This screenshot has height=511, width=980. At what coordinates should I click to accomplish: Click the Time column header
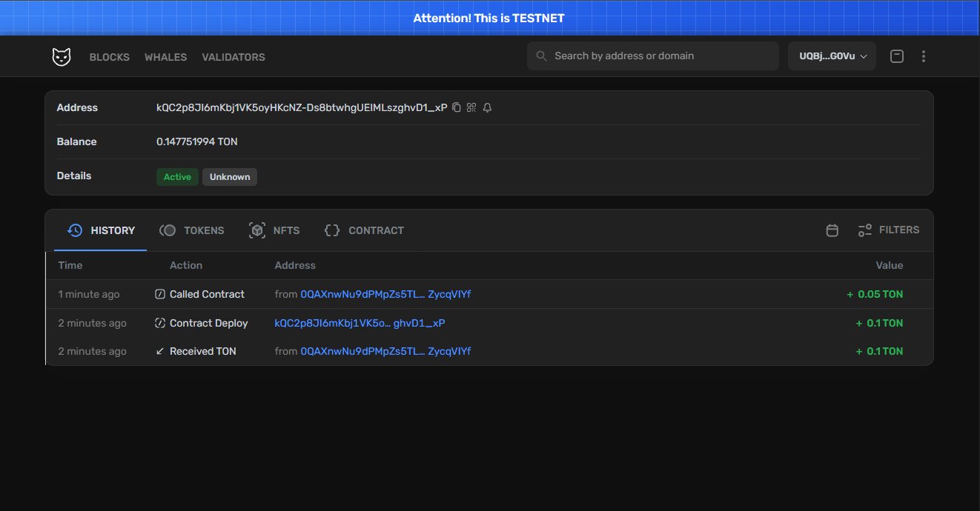[x=70, y=265]
